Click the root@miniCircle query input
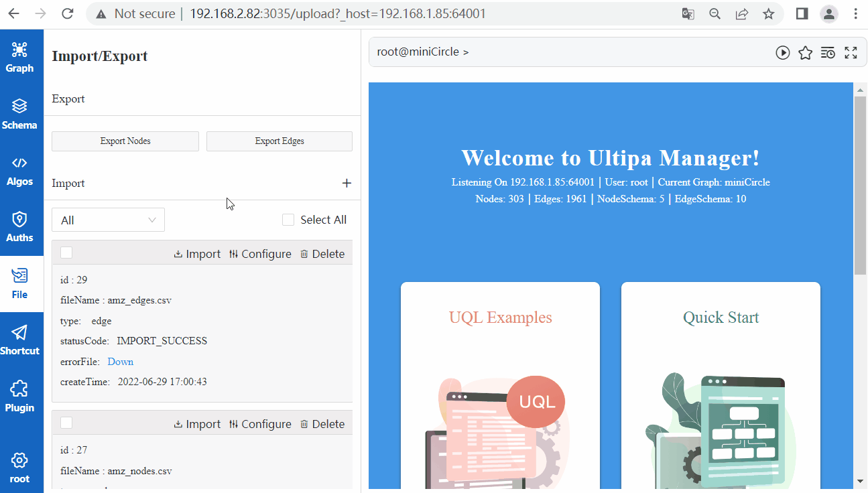The width and height of the screenshot is (868, 493). (x=570, y=52)
